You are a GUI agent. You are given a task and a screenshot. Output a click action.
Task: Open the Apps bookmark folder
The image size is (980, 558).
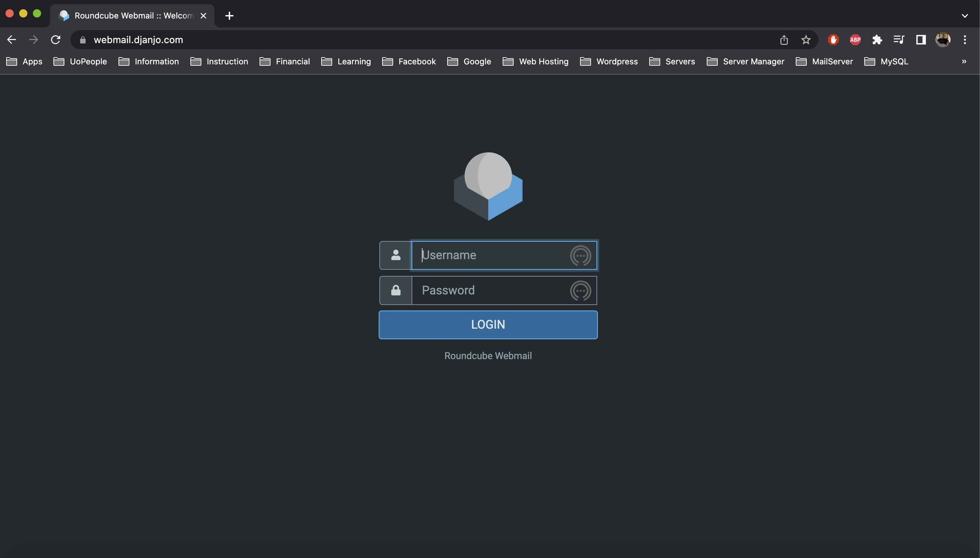tap(25, 61)
